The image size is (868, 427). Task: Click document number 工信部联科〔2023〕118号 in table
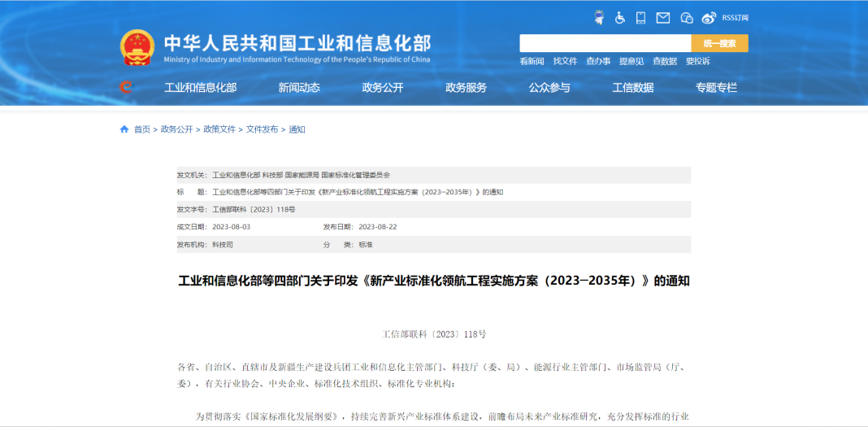(254, 209)
